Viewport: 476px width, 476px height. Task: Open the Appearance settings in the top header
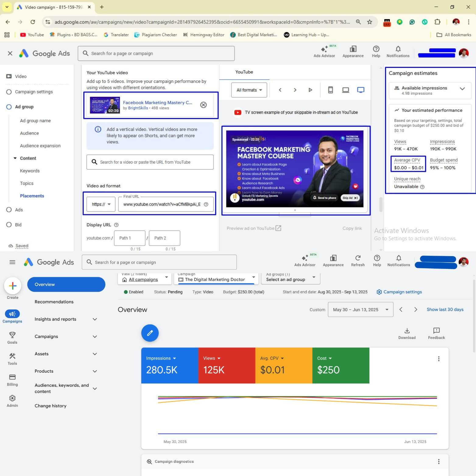[353, 49]
